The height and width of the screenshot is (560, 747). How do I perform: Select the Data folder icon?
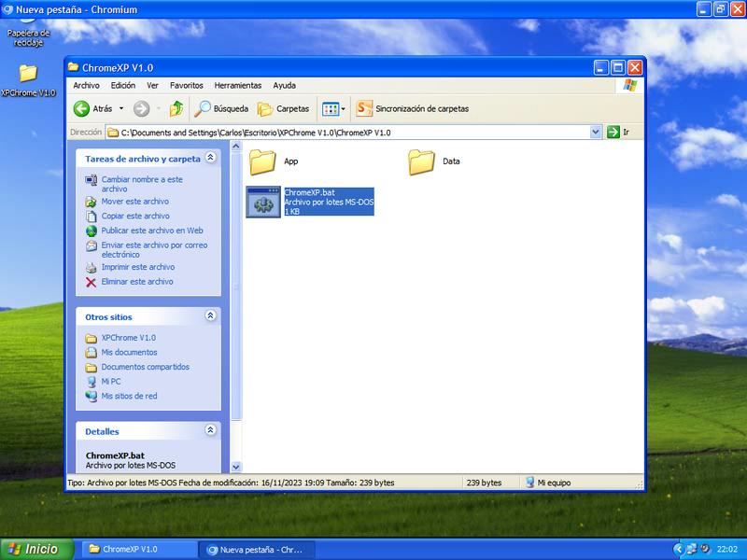tap(421, 161)
